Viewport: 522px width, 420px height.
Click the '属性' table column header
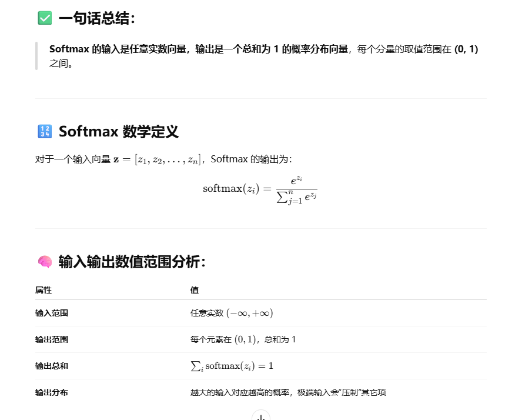coord(43,290)
